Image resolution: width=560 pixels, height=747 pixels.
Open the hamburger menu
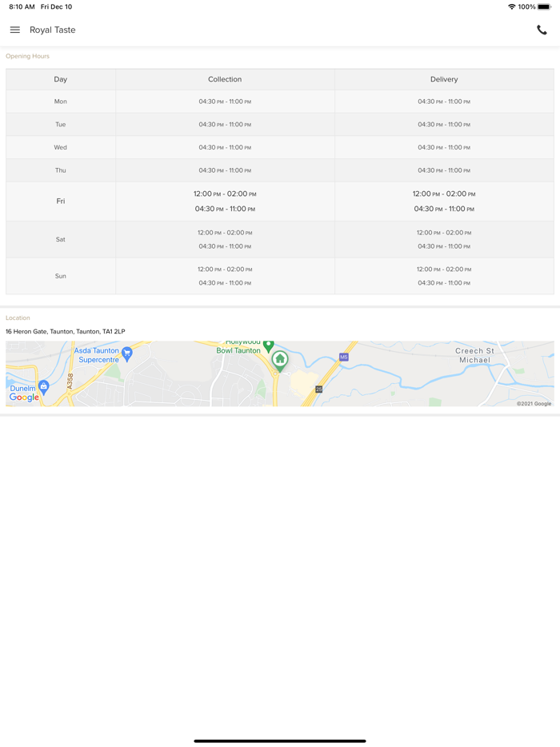[14, 30]
